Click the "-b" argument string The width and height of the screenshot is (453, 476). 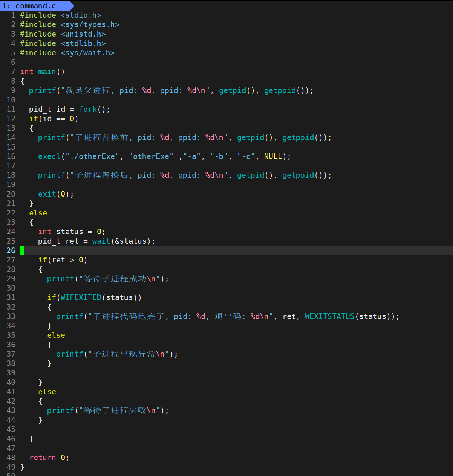[x=219, y=156]
